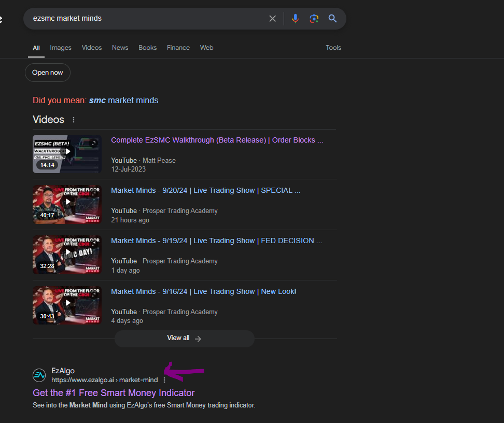Clear the search box with the X icon
Screen dimensions: 504x423
(x=273, y=19)
